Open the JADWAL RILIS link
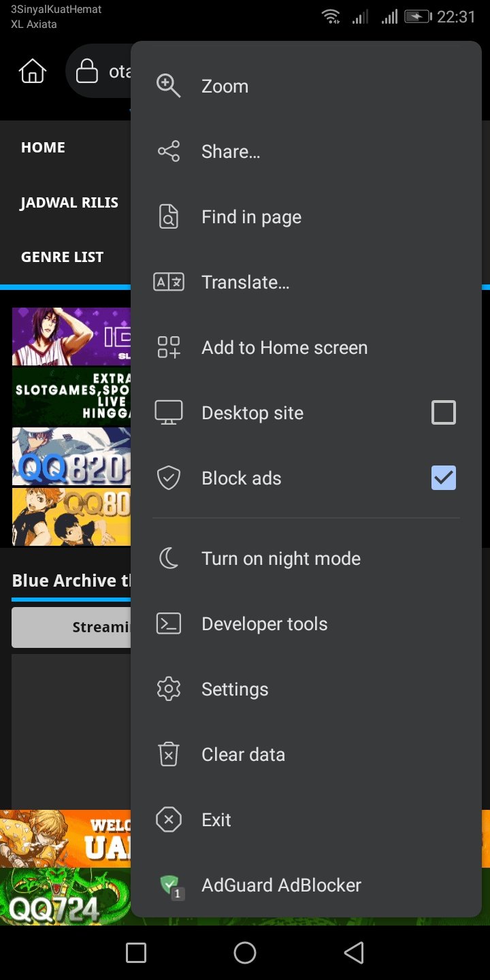The height and width of the screenshot is (980, 490). (x=69, y=203)
